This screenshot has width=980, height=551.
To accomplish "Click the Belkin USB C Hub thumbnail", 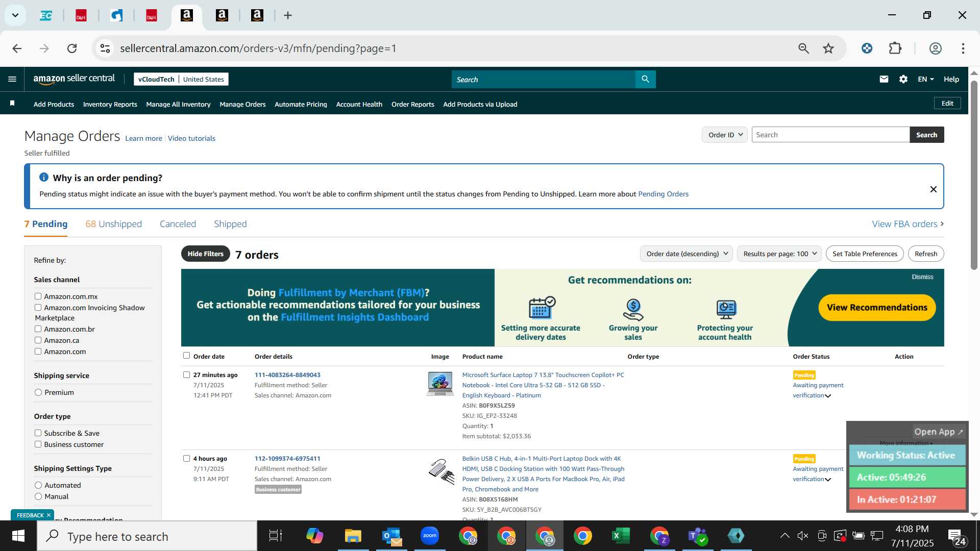I will [441, 471].
